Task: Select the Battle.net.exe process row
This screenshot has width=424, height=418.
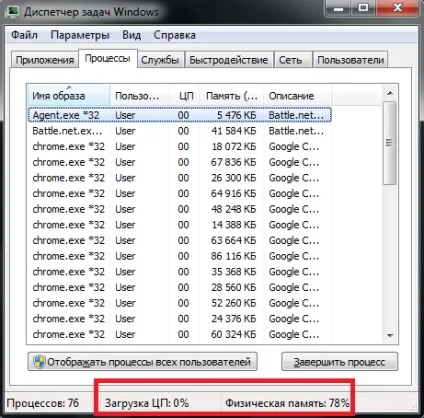Action: (x=179, y=131)
